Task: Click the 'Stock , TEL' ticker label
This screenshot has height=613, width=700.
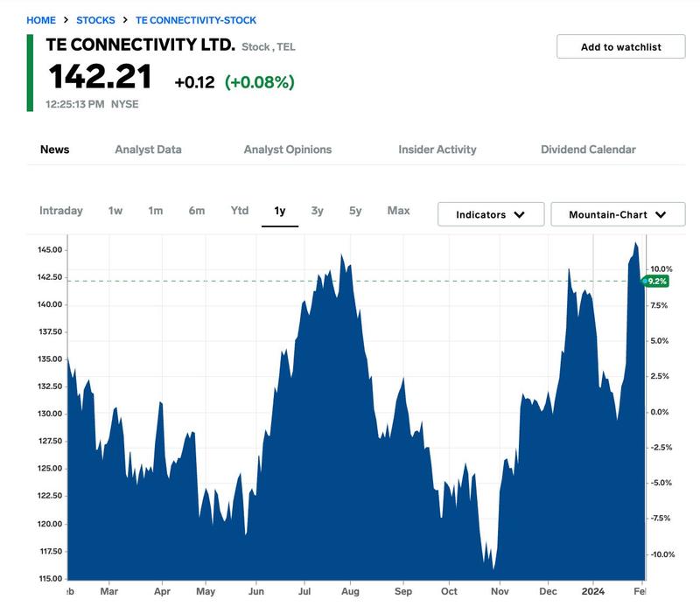Action: [x=269, y=47]
